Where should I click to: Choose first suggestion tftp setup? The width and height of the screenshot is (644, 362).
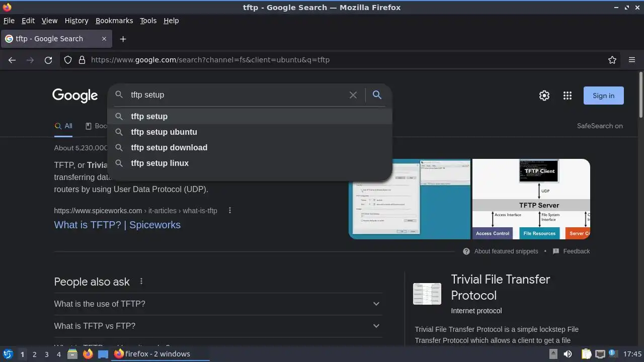click(x=250, y=116)
